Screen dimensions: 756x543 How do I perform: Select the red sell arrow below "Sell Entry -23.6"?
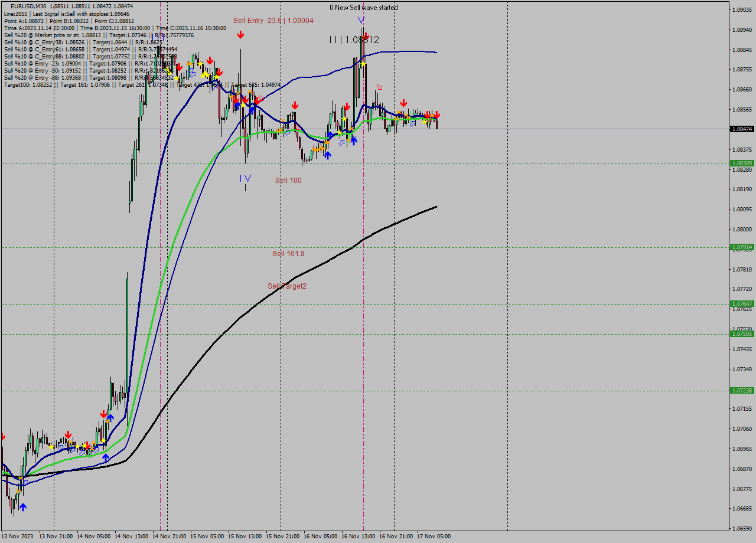click(x=240, y=34)
